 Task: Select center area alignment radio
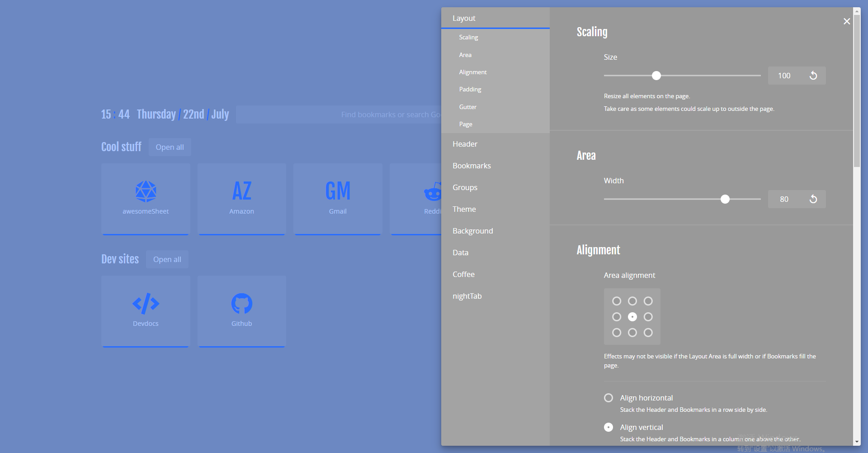tap(632, 317)
